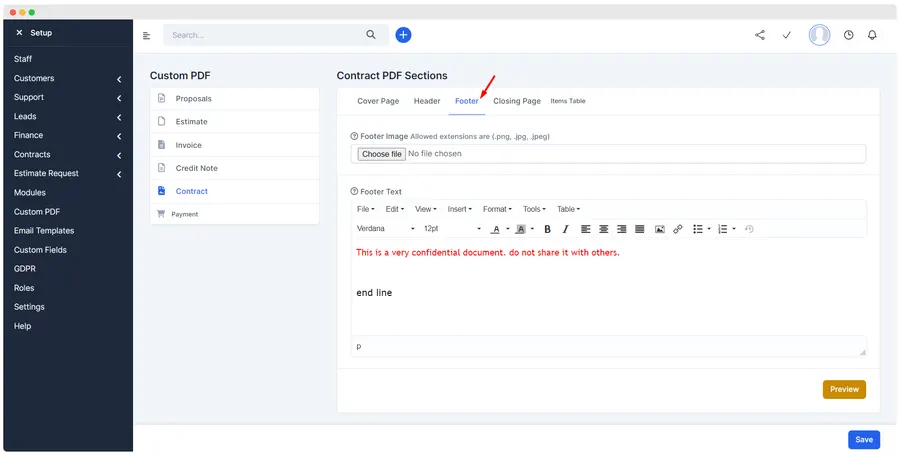Screen dimensions: 900x456
Task: Justify footer text
Action: [640, 229]
